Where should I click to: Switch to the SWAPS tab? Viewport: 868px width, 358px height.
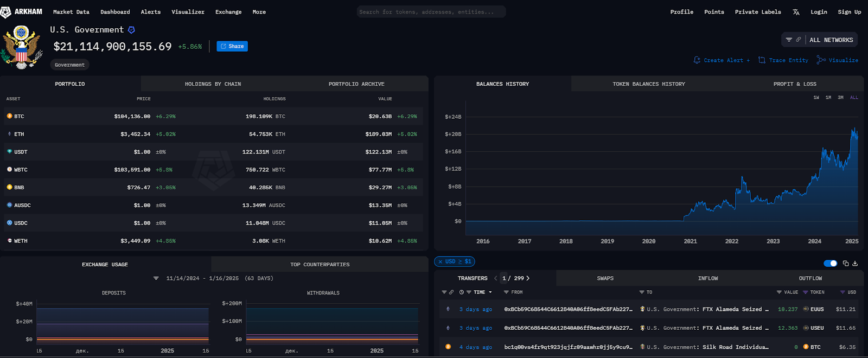click(x=605, y=278)
